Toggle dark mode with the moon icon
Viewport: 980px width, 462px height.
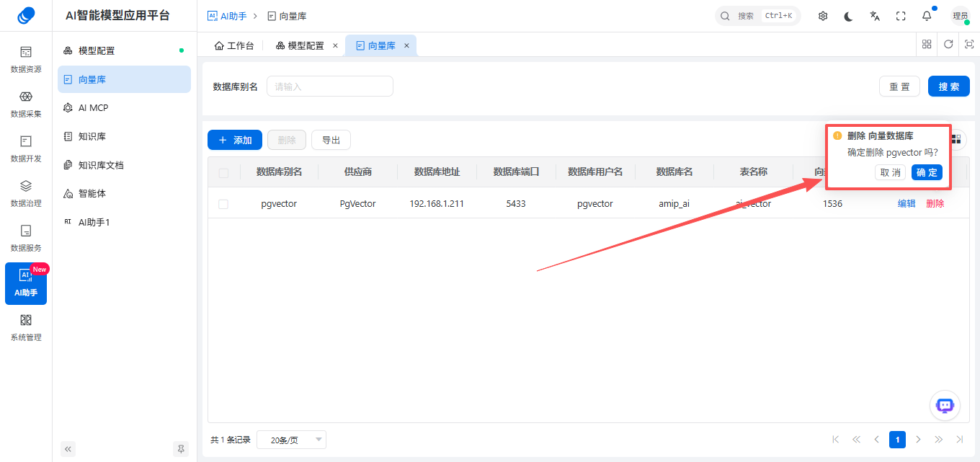pyautogui.click(x=849, y=16)
